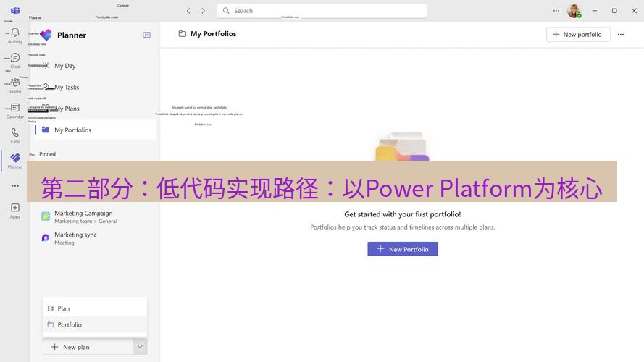Open Activity in the Teams rail

click(x=15, y=36)
